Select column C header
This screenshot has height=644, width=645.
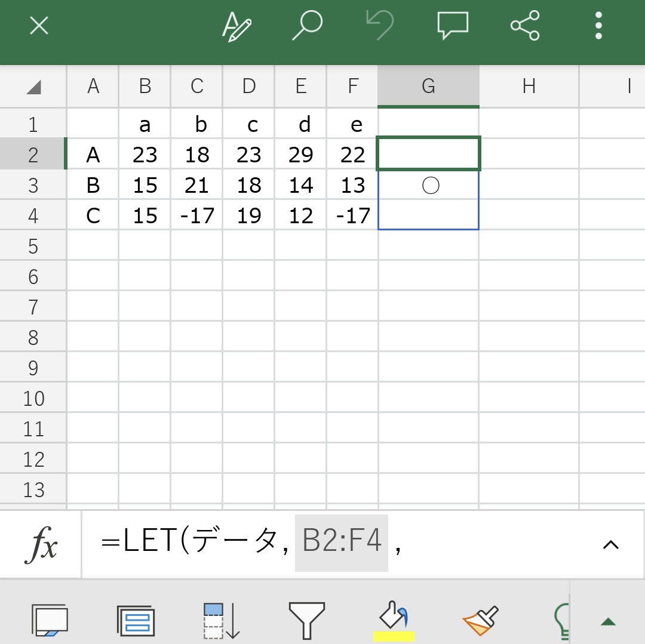(x=196, y=87)
